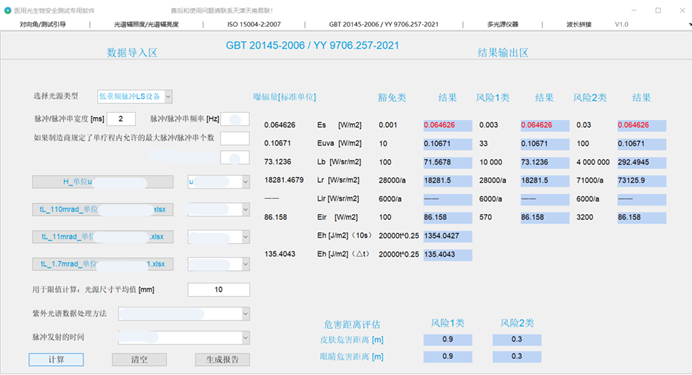Switch to 光谱辐照度/光谱辐亮度 tab
692x375 pixels.
coord(147,24)
